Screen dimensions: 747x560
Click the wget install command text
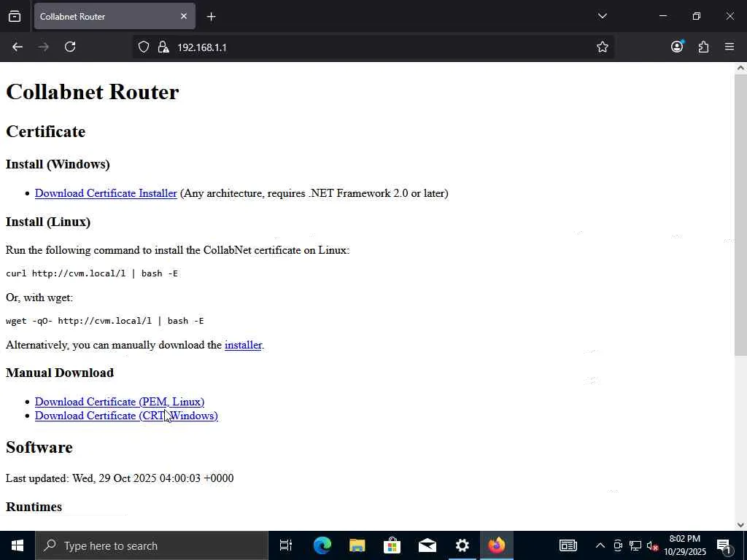[105, 321]
